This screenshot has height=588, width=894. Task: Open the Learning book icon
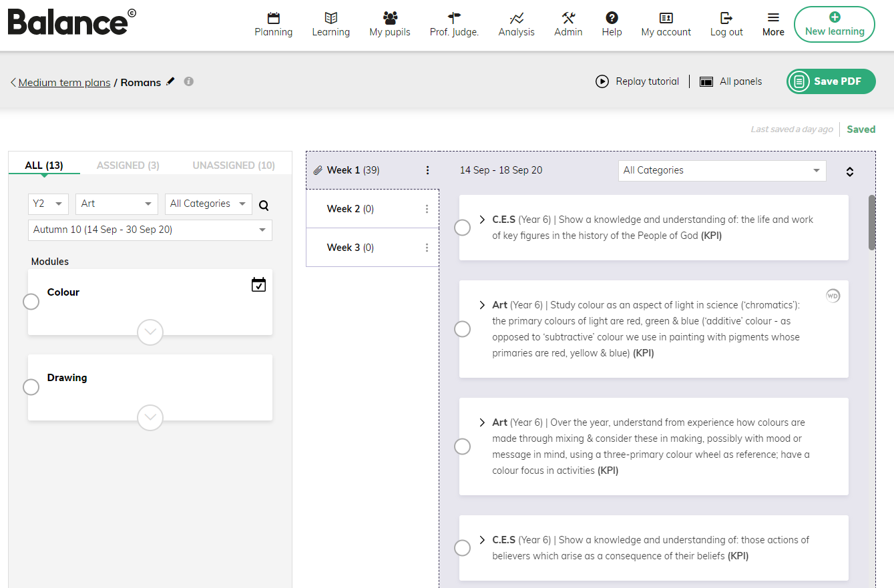pos(330,18)
